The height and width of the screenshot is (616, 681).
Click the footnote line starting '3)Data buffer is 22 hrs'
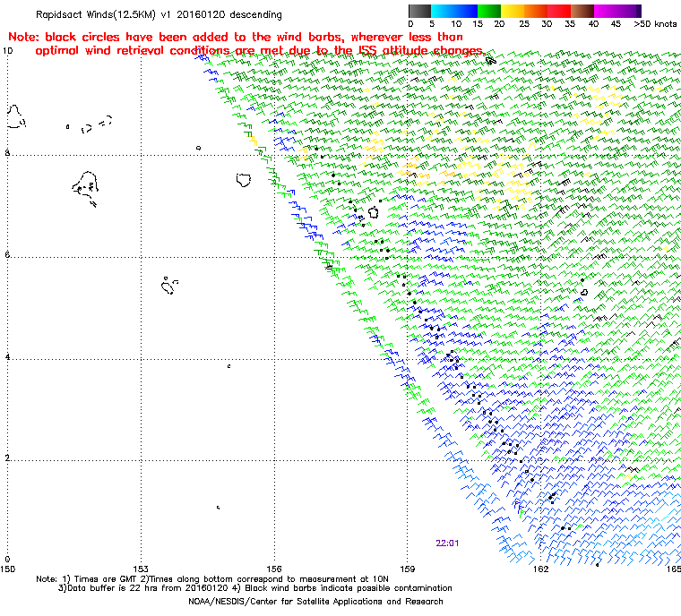coord(255,588)
